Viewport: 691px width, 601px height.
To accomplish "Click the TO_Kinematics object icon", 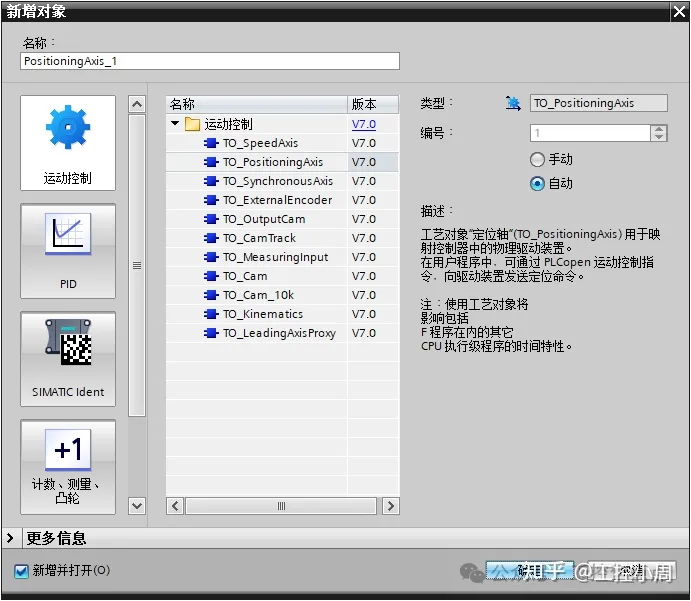I will pos(211,314).
